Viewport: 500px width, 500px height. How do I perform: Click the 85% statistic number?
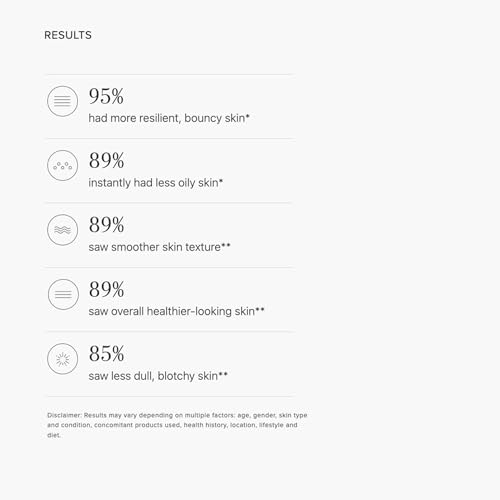click(x=106, y=354)
